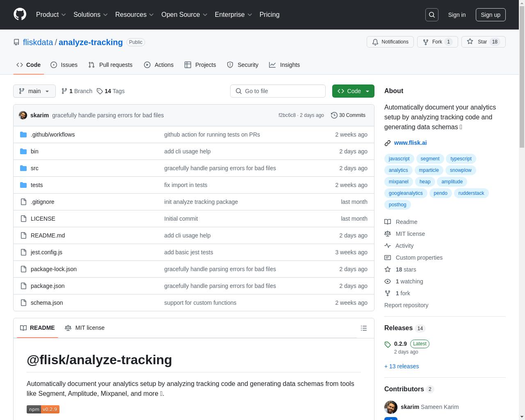Open the fliskdata owner link
The width and height of the screenshot is (525, 420).
tap(38, 42)
